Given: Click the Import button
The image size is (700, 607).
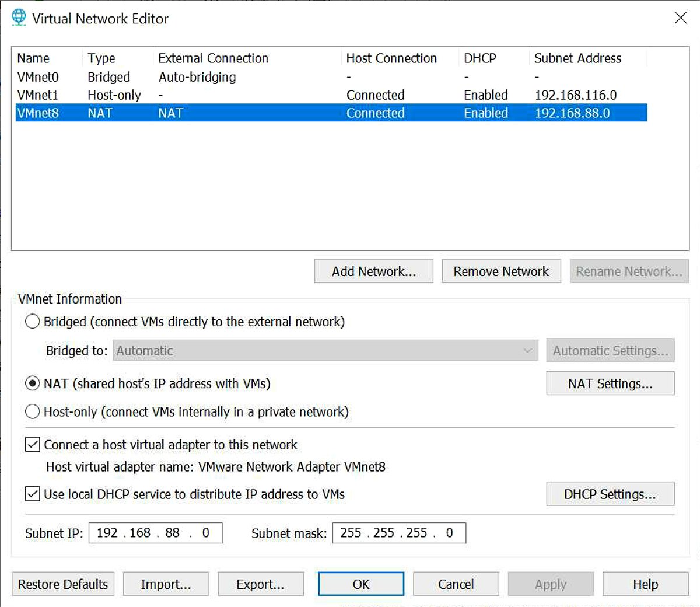Looking at the screenshot, I should coord(166,584).
